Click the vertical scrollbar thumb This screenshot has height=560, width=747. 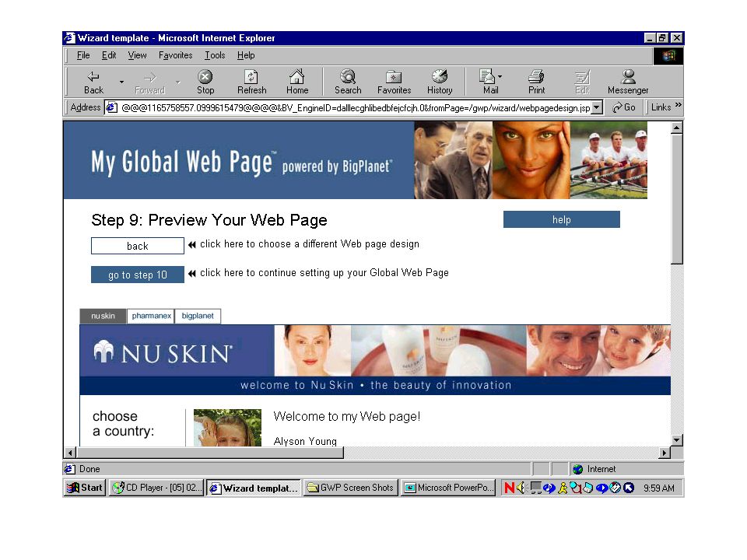tap(676, 198)
